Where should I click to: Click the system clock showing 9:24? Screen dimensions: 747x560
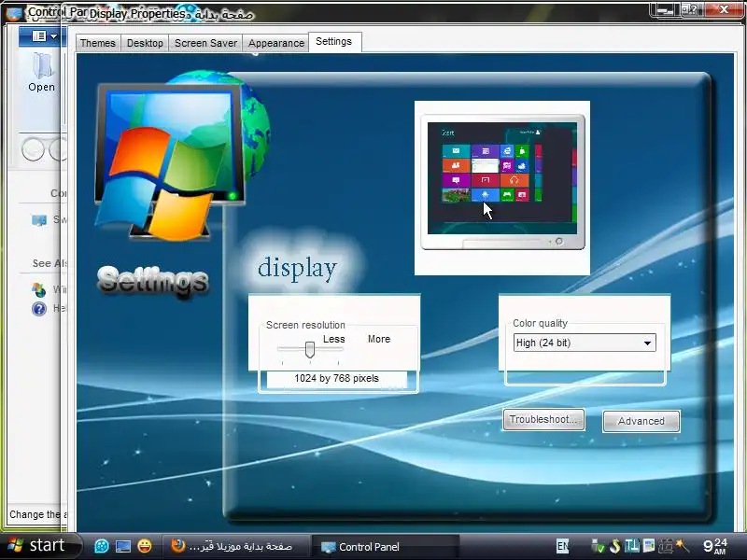pyautogui.click(x=714, y=546)
